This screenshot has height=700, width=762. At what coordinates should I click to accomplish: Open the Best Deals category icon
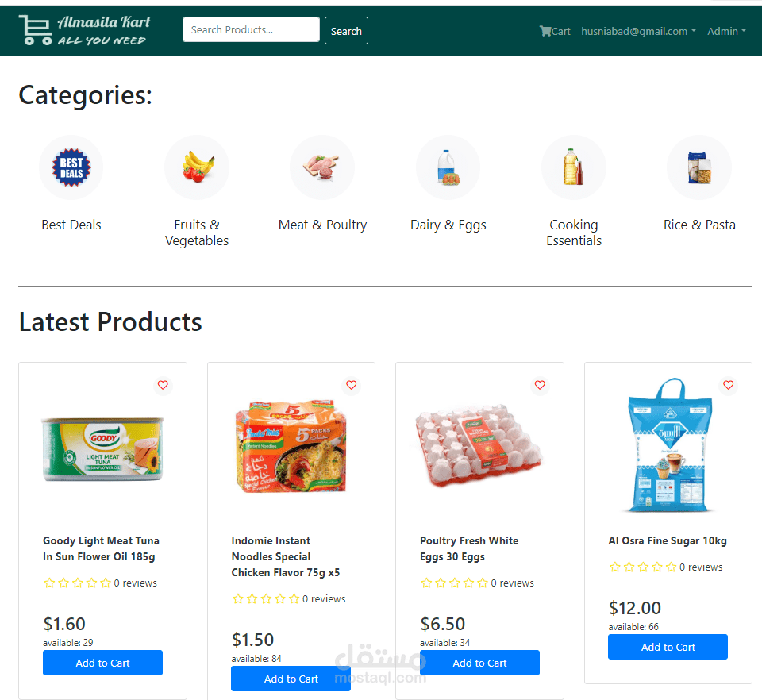(x=71, y=167)
